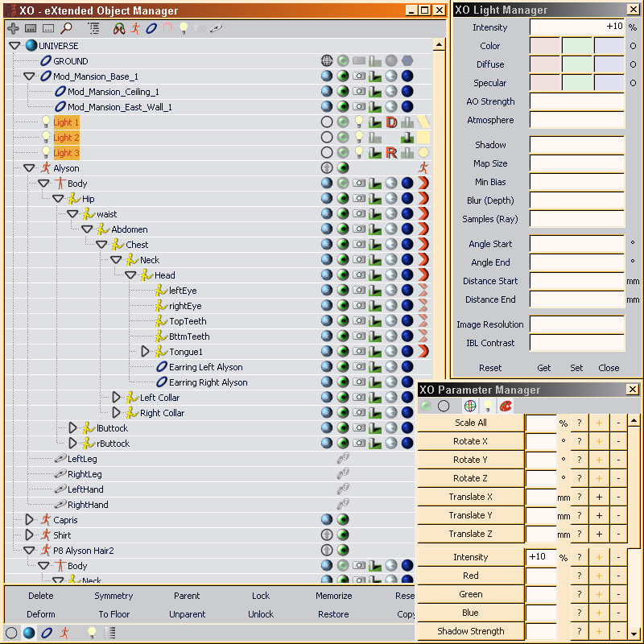Click the green Diffuse swatch in Light Manager
Image resolution: width=644 pixels, height=644 pixels.
(577, 64)
